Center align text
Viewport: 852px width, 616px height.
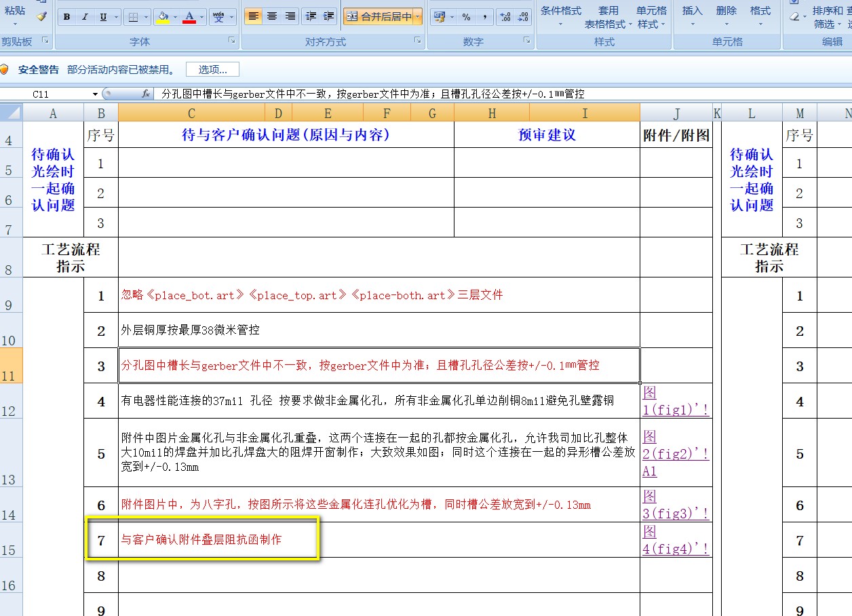[x=272, y=16]
